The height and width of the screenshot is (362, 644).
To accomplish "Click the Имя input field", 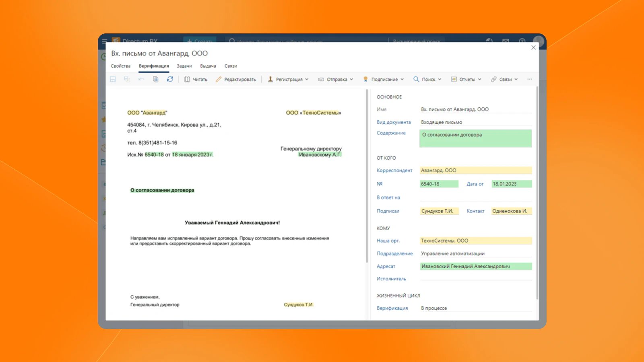I will click(476, 109).
